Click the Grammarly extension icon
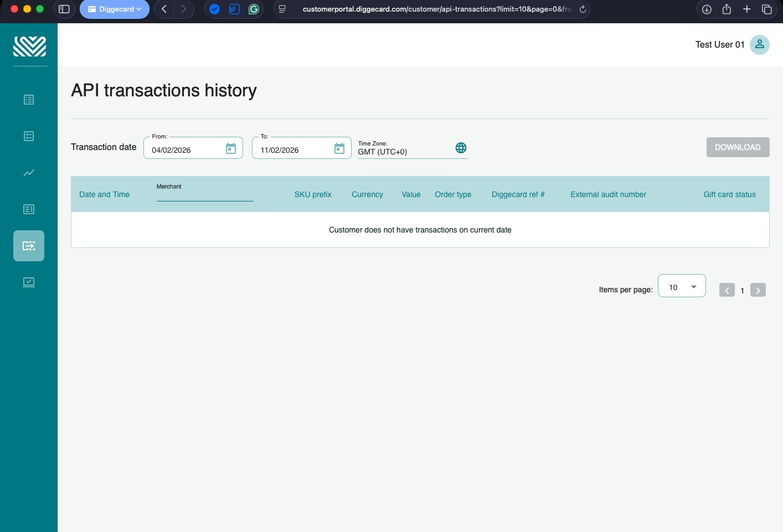 pos(254,9)
